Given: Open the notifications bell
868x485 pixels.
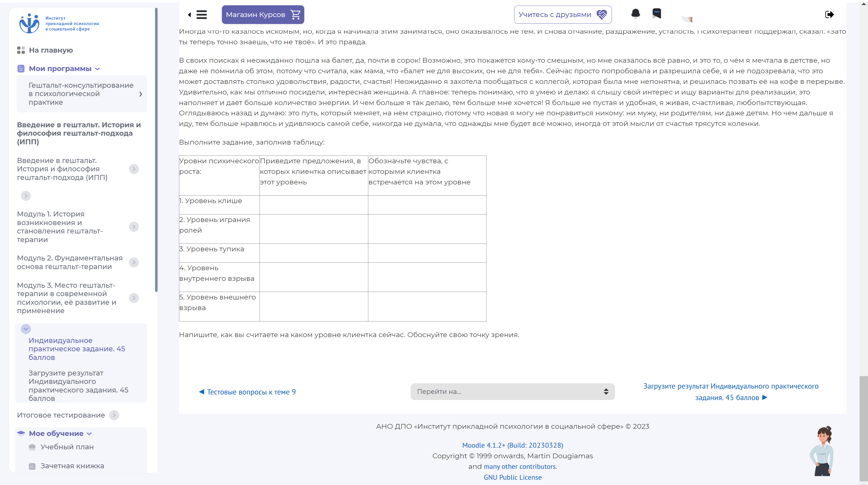Looking at the screenshot, I should pyautogui.click(x=636, y=14).
